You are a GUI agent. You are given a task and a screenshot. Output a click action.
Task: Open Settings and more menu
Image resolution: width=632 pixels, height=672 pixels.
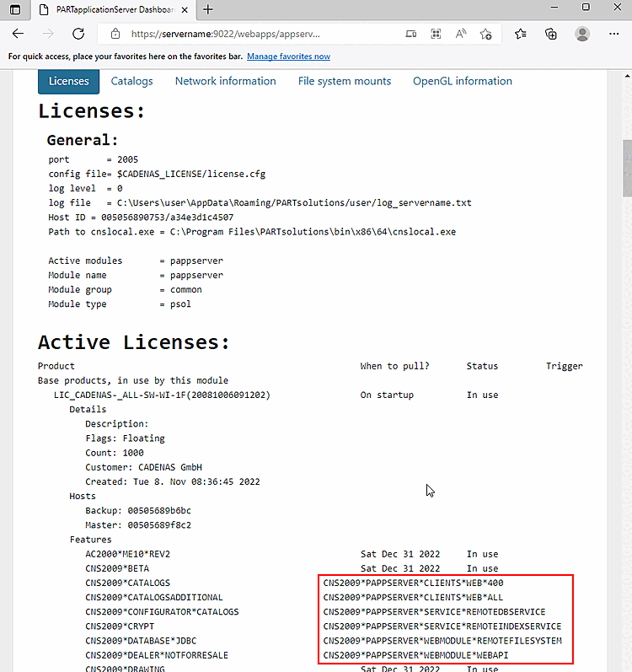coord(614,34)
